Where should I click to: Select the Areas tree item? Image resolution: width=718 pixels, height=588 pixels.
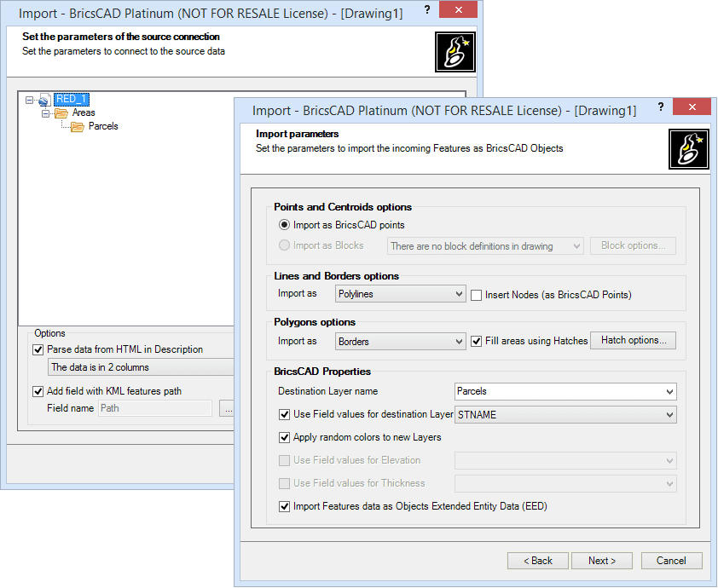click(84, 112)
